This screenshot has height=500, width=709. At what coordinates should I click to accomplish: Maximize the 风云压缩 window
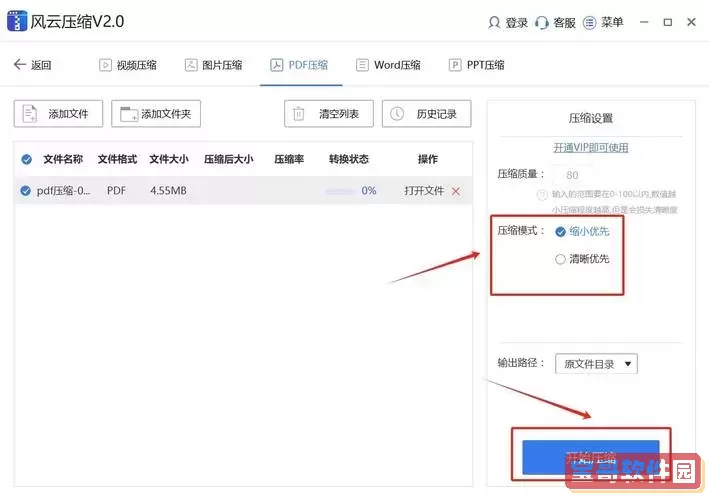[x=667, y=22]
